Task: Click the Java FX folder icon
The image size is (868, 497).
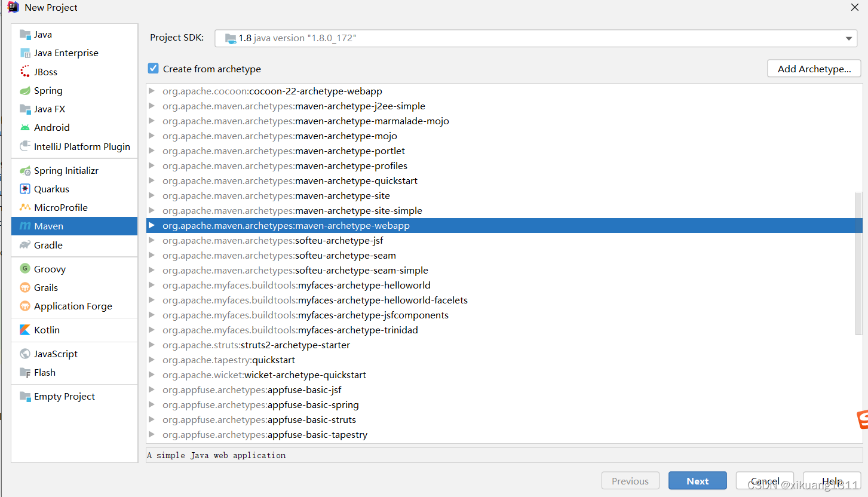Action: tap(24, 109)
